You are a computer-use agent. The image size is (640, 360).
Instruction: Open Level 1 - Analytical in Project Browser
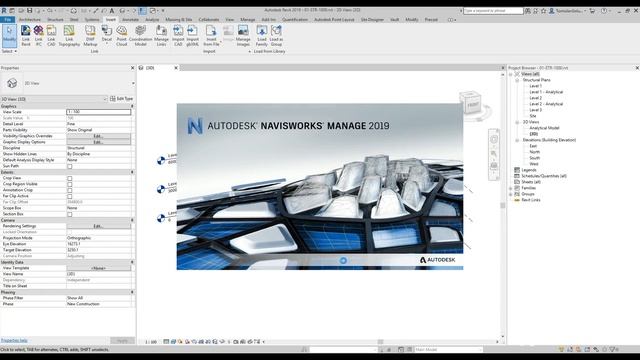546,92
